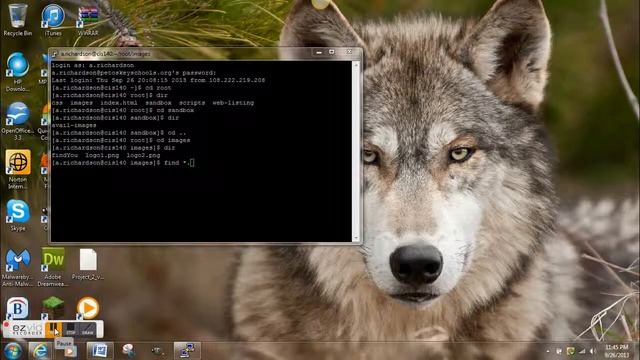The height and width of the screenshot is (360, 640).
Task: Launch the Minecraft grass block desktop shortcut
Action: point(53,307)
